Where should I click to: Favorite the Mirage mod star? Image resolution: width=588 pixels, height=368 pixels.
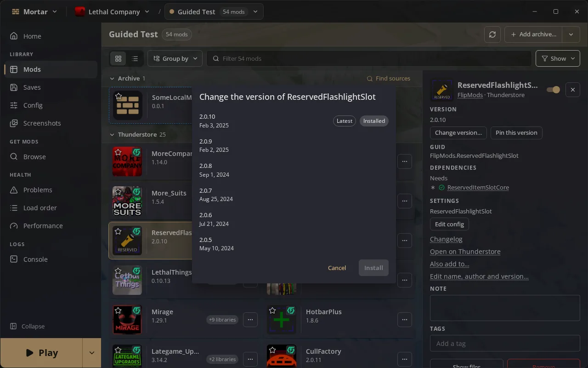[x=119, y=310]
